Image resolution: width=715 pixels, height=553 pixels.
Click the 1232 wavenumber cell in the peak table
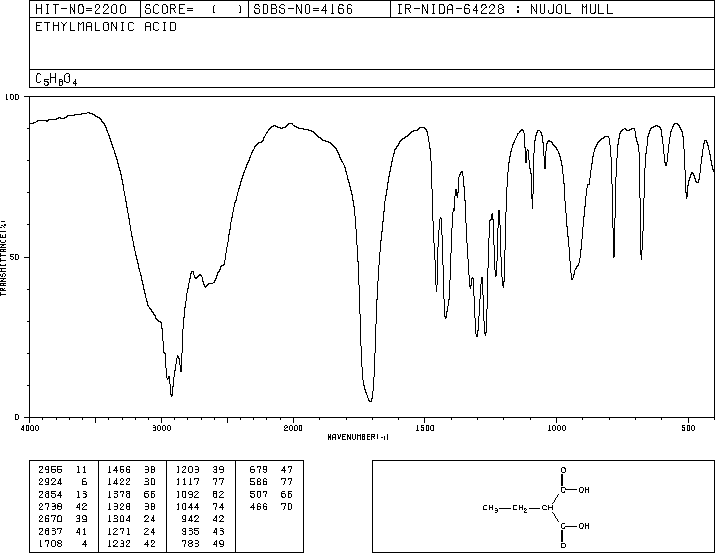click(x=119, y=543)
